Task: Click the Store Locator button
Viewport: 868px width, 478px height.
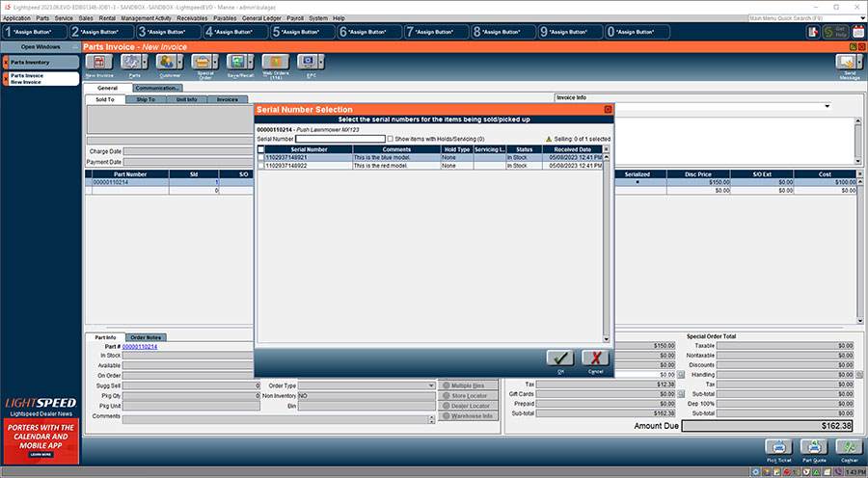Action: pyautogui.click(x=469, y=395)
